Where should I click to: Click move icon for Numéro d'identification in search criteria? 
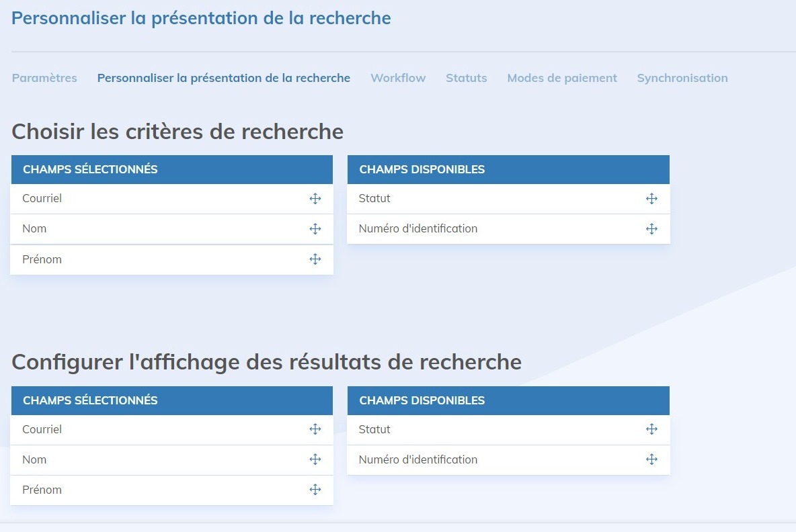click(651, 229)
